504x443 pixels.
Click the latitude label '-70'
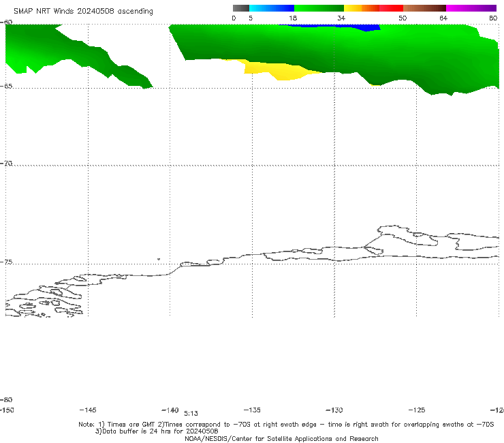[x=6, y=164]
